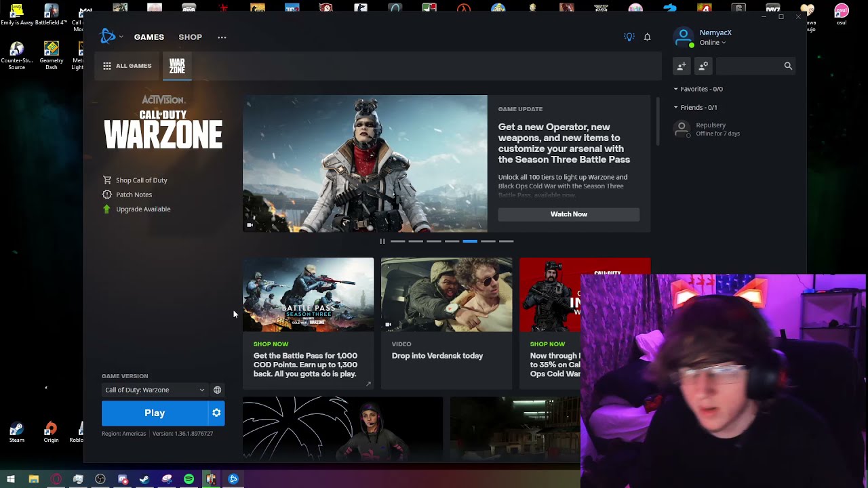
Task: Select ALL GAMES tab
Action: [127, 66]
